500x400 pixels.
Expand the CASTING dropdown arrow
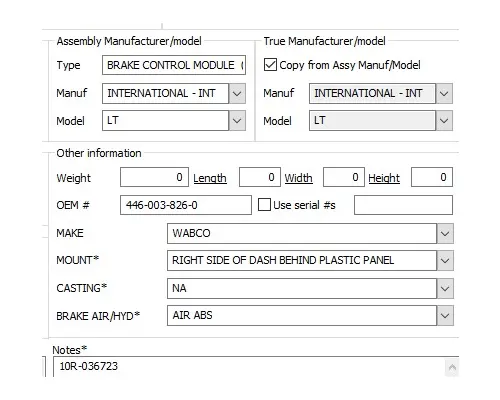[445, 288]
